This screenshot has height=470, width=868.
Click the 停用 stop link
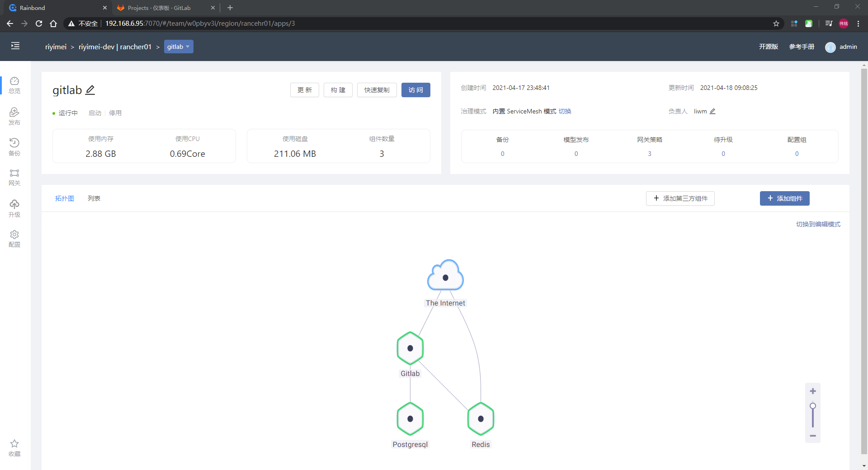115,113
